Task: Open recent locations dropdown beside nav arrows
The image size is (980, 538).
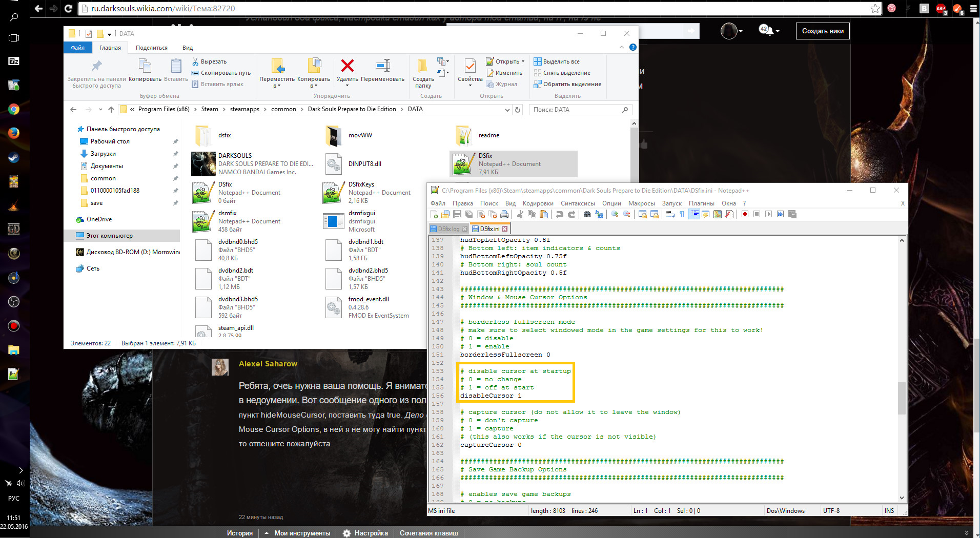Action: (100, 110)
